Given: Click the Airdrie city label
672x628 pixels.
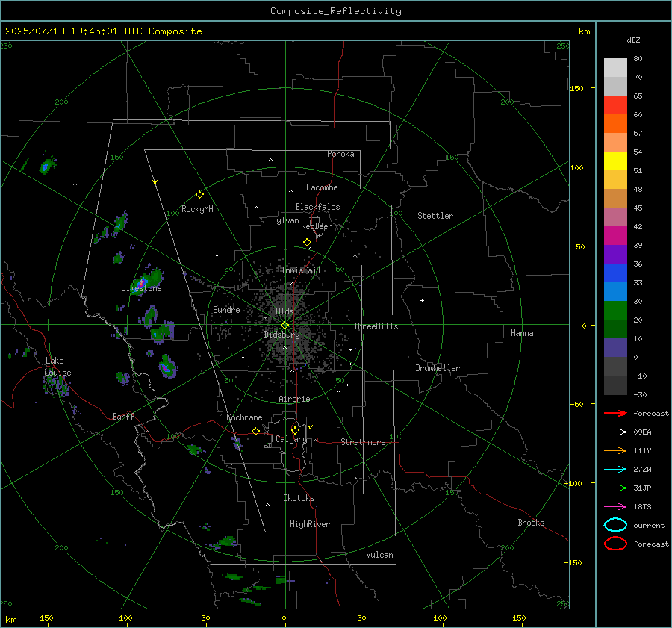Looking at the screenshot, I should pos(294,399).
